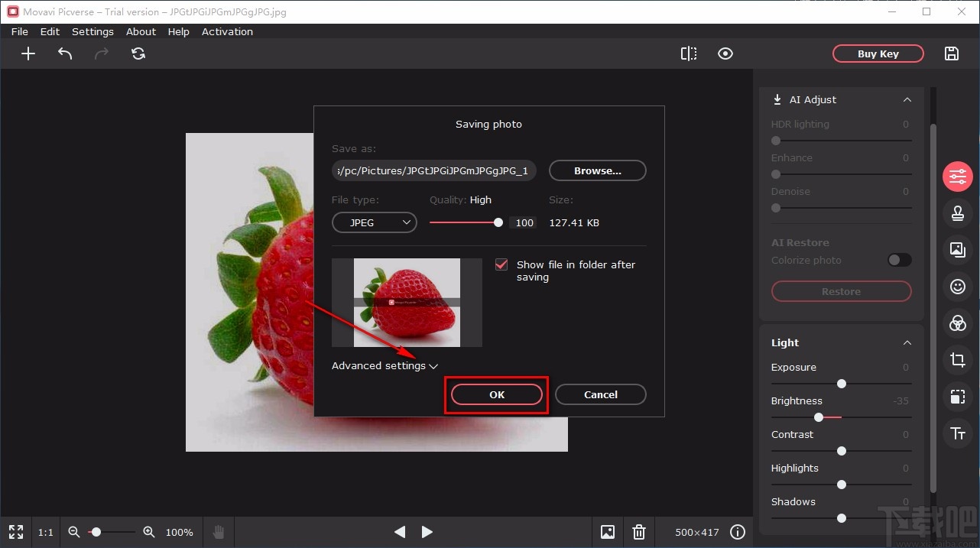Viewport: 980px width, 548px height.
Task: Open the before/after compare view icon
Action: pyautogui.click(x=689, y=54)
